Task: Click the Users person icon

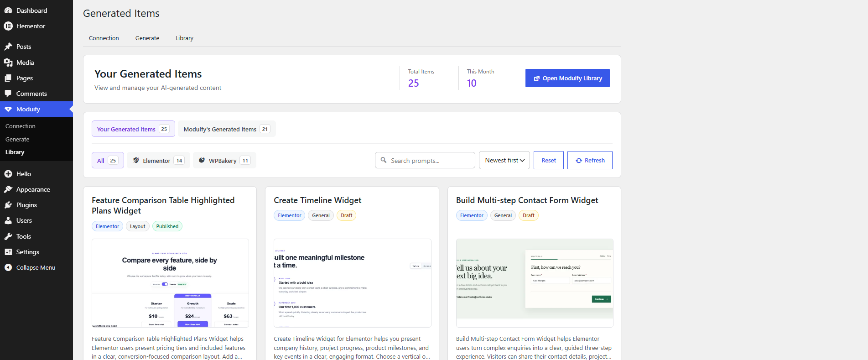Action: (8, 220)
